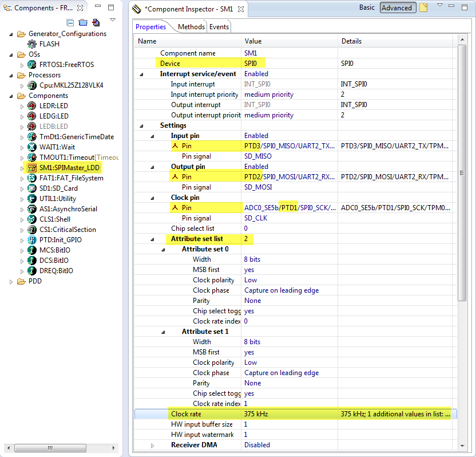476x457 pixels.
Task: Toggle the Input pin Enabled value
Action: click(x=256, y=136)
